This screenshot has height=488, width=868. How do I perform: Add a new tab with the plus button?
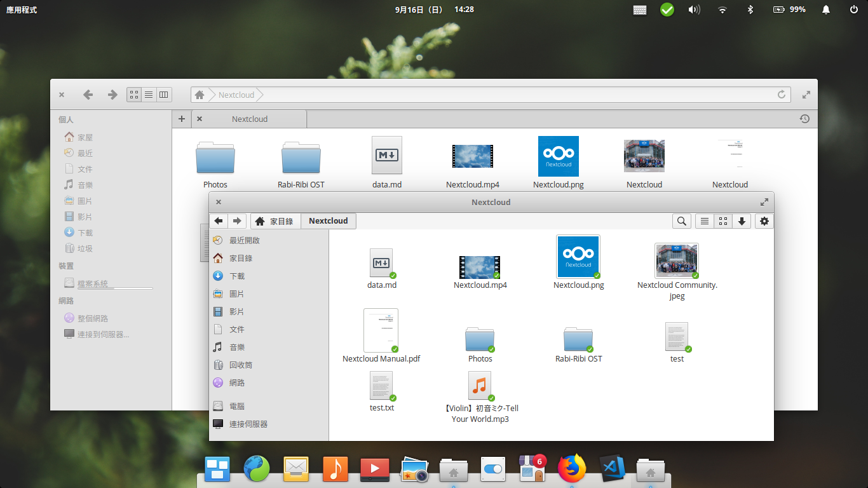pyautogui.click(x=181, y=119)
